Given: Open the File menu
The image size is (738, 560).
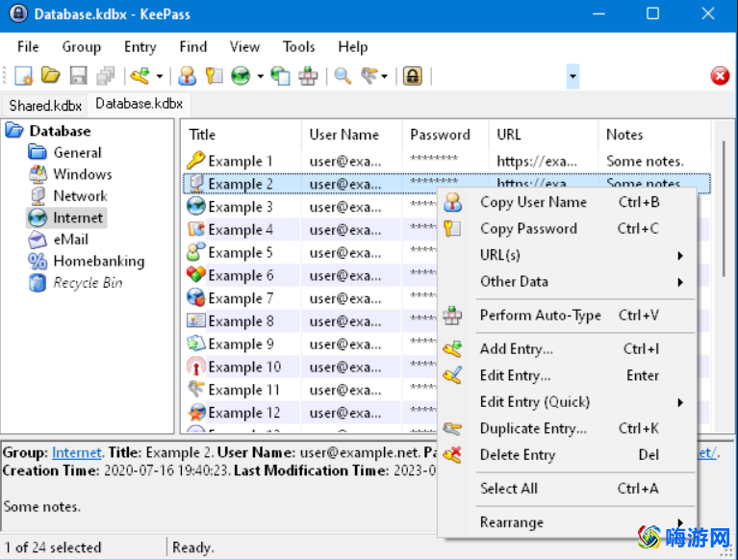Looking at the screenshot, I should click(x=28, y=46).
